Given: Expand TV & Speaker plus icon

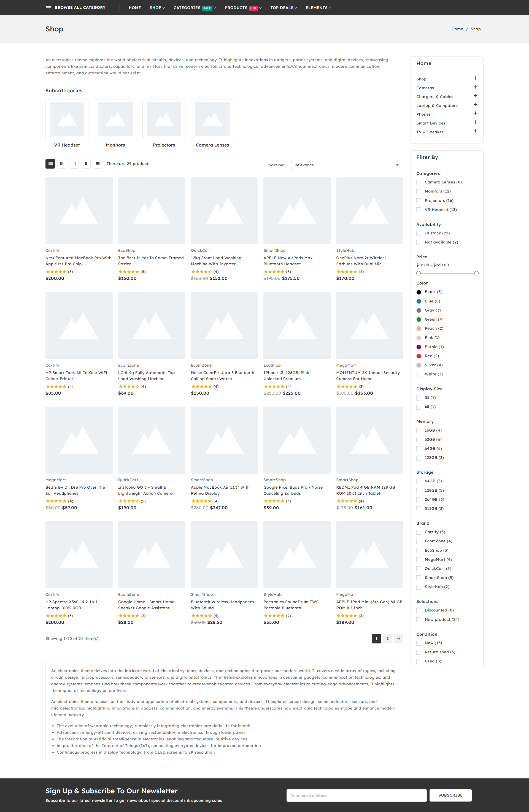Looking at the screenshot, I should (476, 131).
